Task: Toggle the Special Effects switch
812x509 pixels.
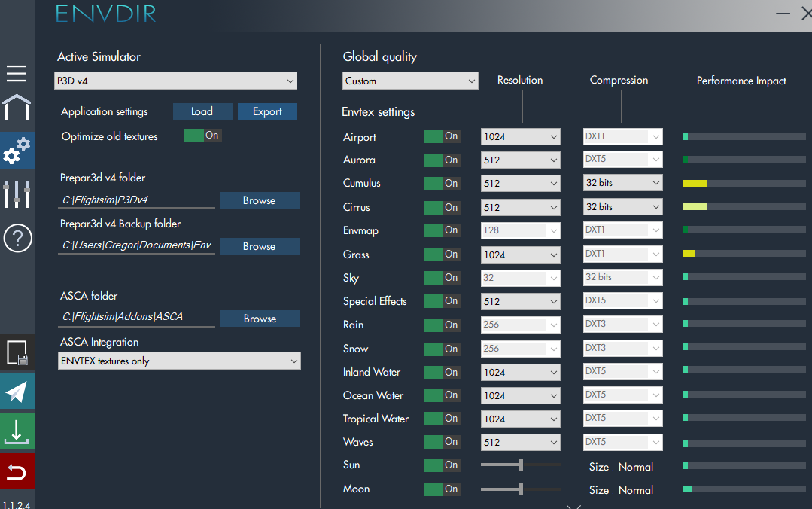Action: [x=442, y=301]
